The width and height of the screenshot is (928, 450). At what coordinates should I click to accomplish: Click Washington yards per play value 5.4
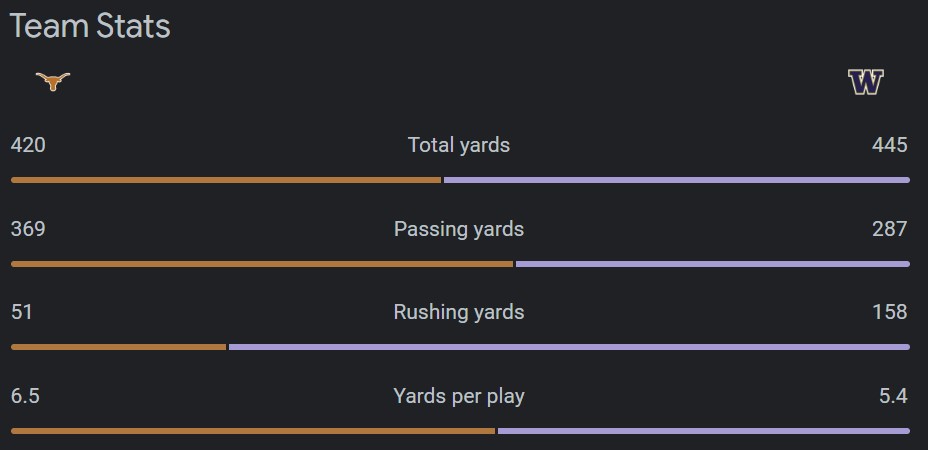[x=893, y=396]
